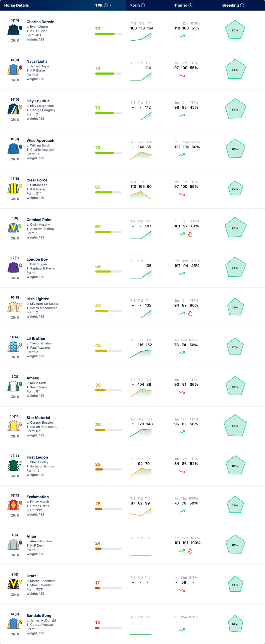Click Lil Brother's form sparkline graph

[x=141, y=353]
